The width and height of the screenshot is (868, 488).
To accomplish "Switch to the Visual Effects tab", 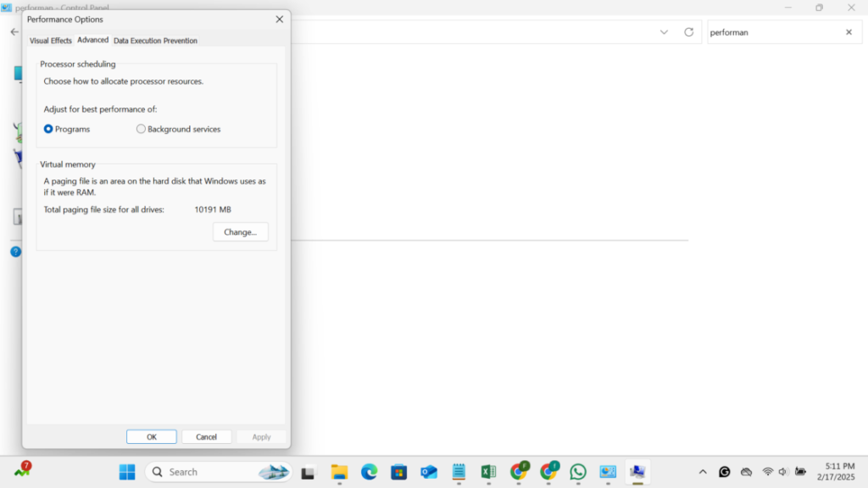I will coord(50,40).
